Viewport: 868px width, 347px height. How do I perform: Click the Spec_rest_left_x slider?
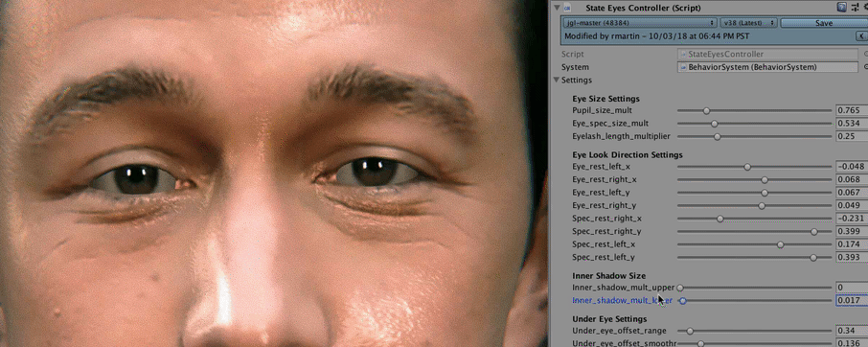coord(755,244)
